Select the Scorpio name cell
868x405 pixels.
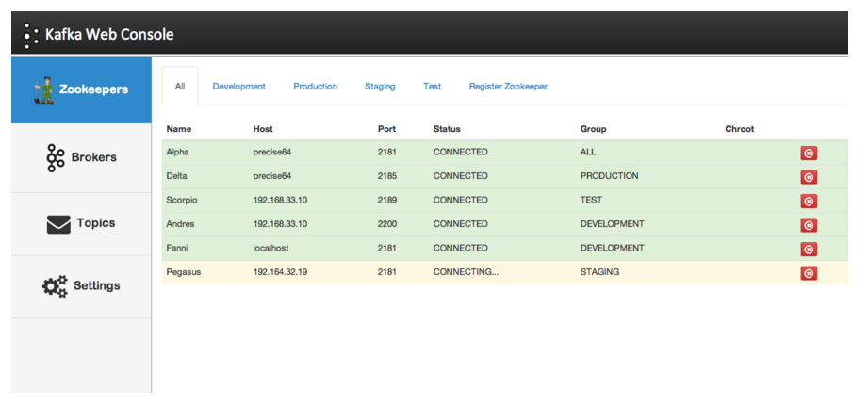click(x=182, y=201)
